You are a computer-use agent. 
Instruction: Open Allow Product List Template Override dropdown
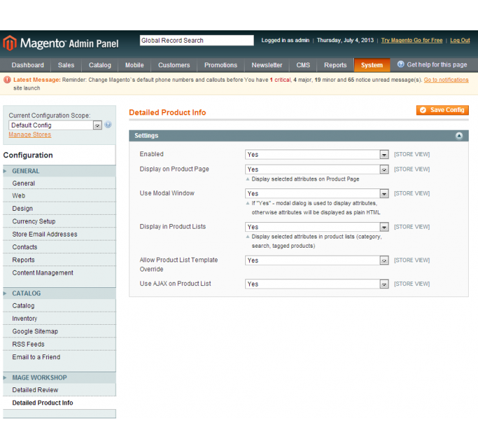pos(316,261)
